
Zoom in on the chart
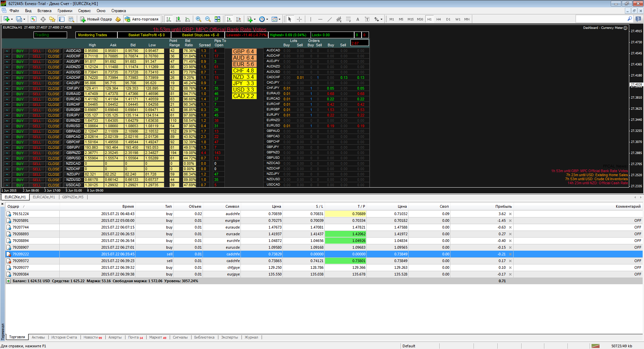[199, 19]
